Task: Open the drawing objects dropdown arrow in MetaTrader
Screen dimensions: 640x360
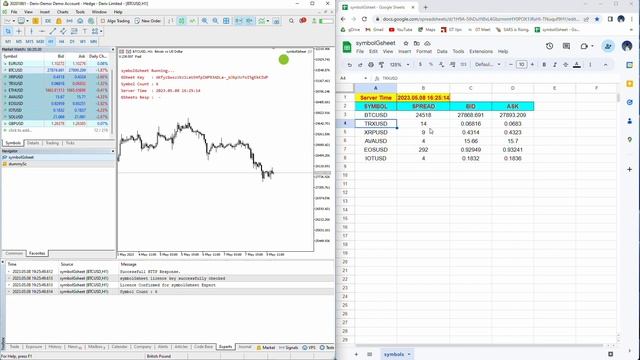Action: (x=101, y=31)
